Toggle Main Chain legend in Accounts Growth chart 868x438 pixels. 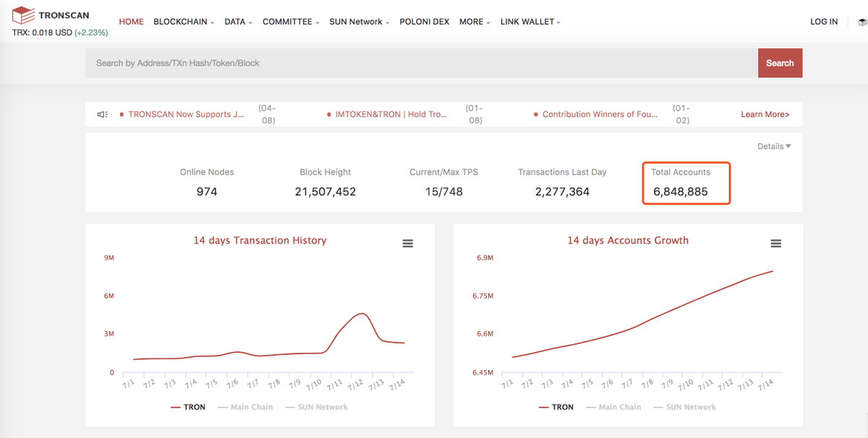pos(613,407)
